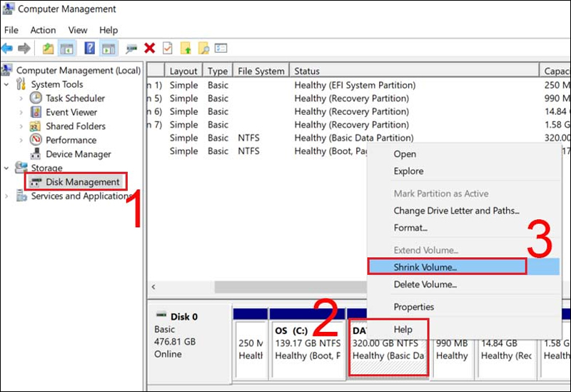
Task: Open Device Manager under System Tools
Action: click(x=78, y=154)
